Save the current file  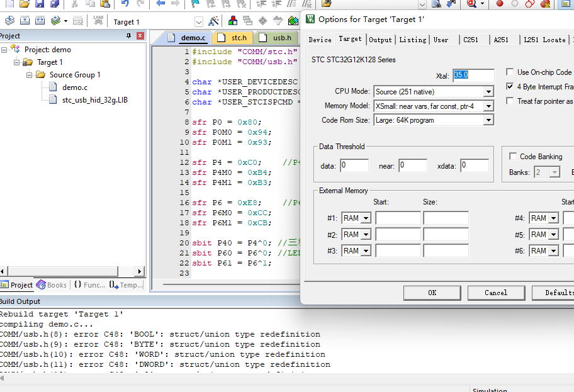(40, 4)
